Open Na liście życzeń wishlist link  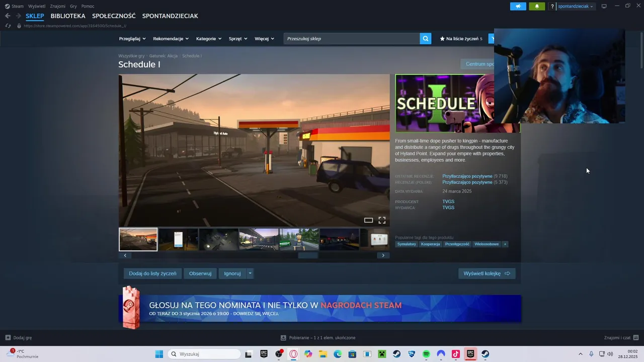(x=461, y=39)
